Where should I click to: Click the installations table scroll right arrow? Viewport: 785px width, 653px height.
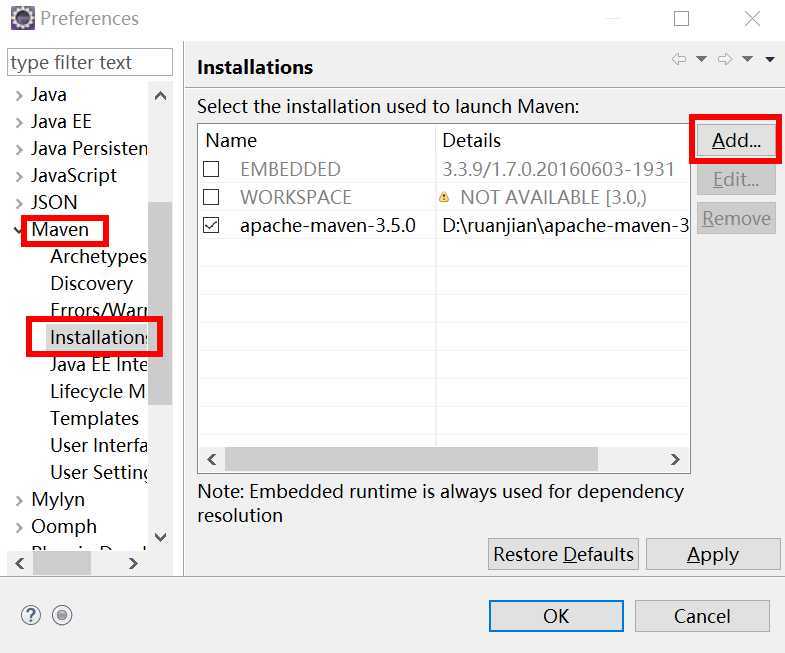(675, 459)
